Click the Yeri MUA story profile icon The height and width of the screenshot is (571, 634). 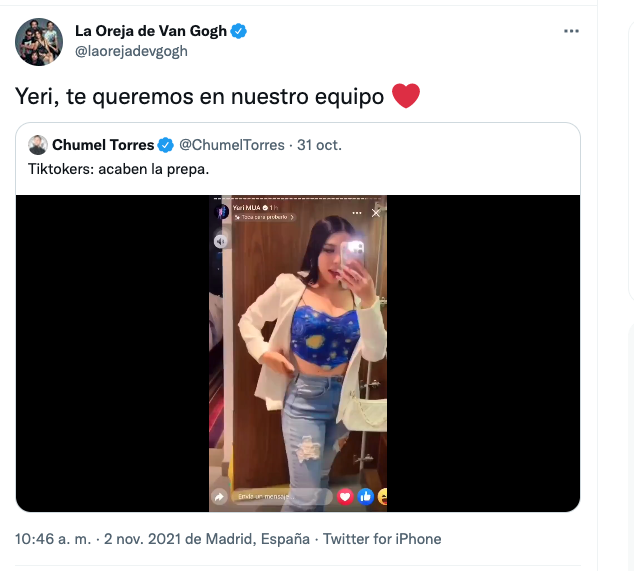tap(222, 211)
